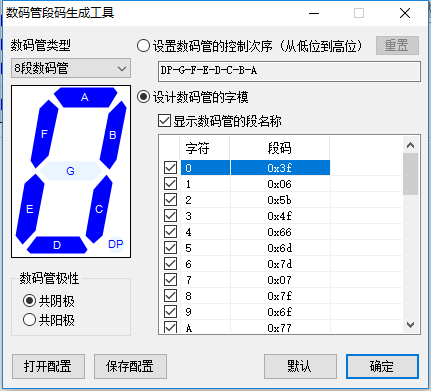Uncheck the checkbox for character 6
Viewport: 431px width, 391px height.
(x=170, y=264)
